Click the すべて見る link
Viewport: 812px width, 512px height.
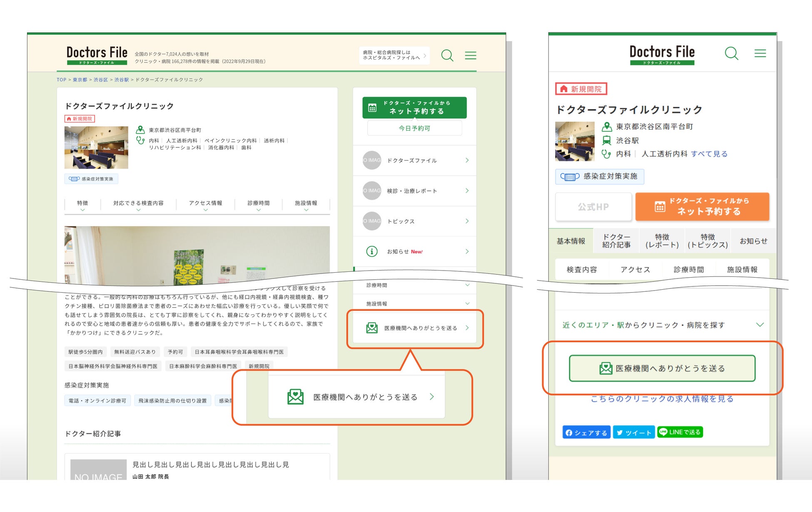tap(709, 154)
